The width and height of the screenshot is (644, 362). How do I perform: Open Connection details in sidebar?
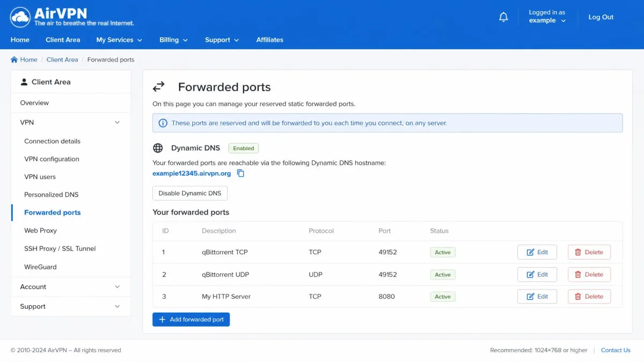(52, 141)
